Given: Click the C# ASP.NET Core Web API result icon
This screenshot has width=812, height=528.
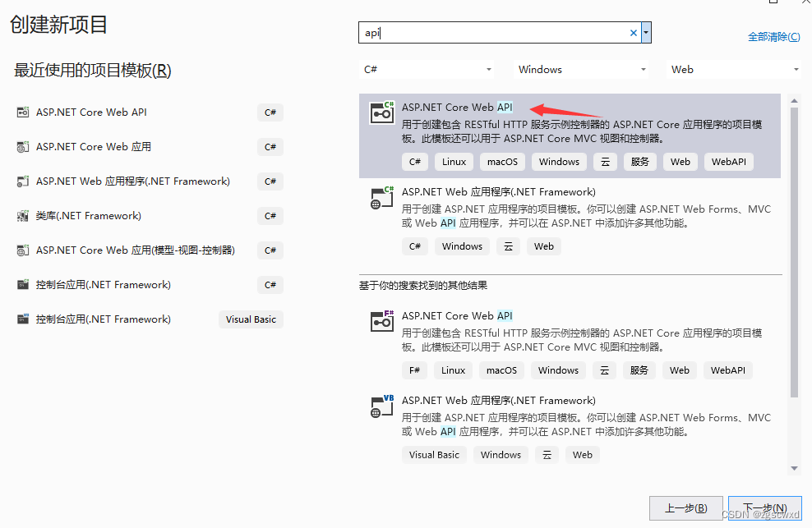Looking at the screenshot, I should pyautogui.click(x=381, y=112).
